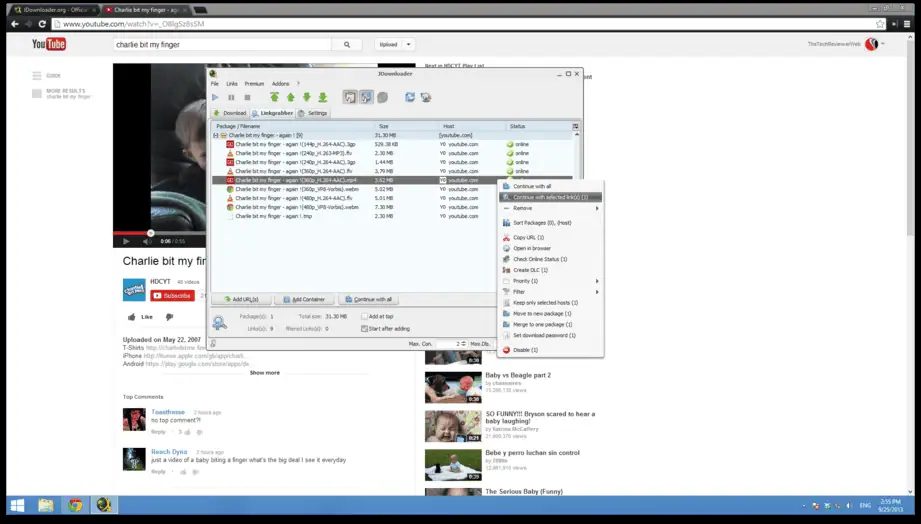Click the move-to-top green arrow icon
Viewport: 921px width, 524px height.
tap(274, 97)
